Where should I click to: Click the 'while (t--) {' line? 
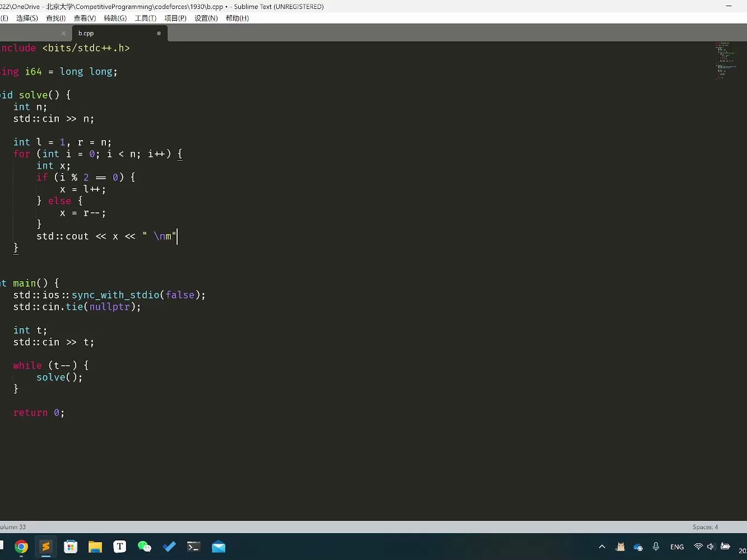(x=51, y=366)
